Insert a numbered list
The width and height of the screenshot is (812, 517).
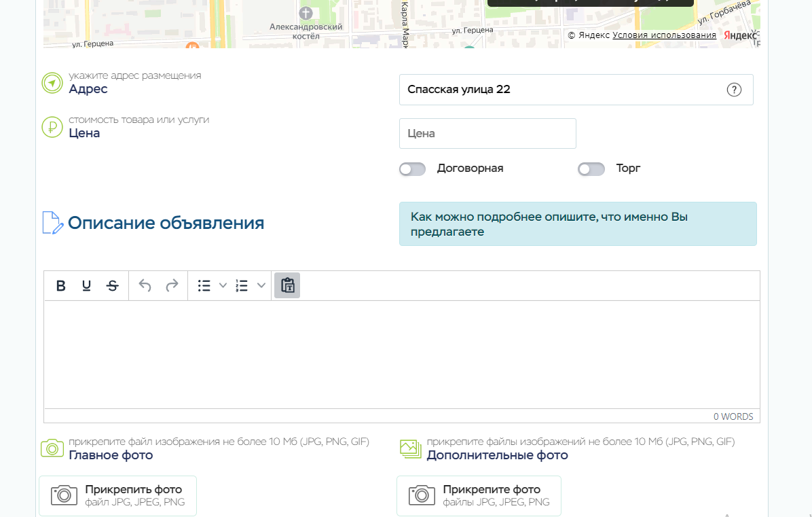(x=242, y=286)
